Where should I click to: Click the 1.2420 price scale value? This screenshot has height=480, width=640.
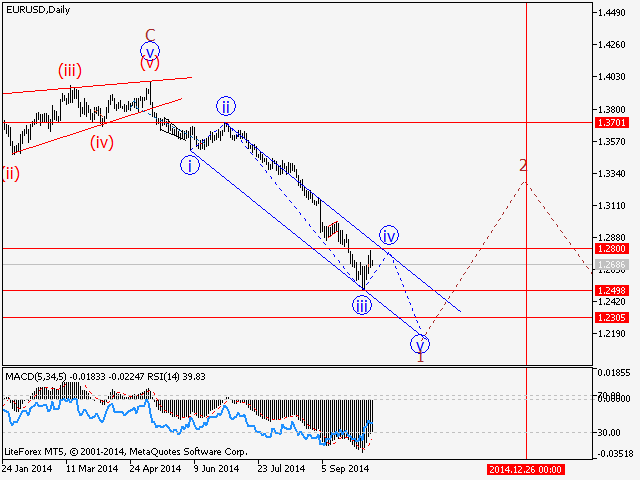click(x=611, y=302)
